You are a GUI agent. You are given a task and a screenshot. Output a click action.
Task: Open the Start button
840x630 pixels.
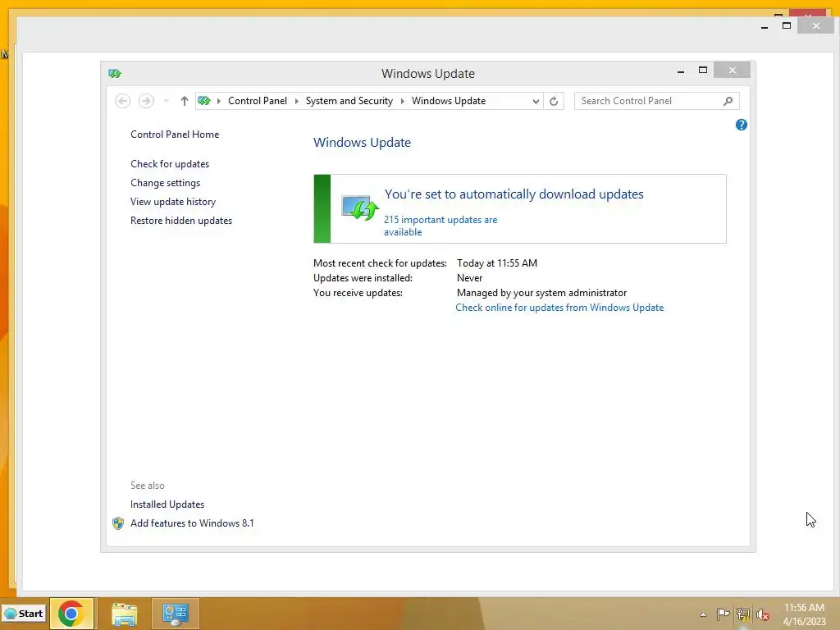click(24, 614)
